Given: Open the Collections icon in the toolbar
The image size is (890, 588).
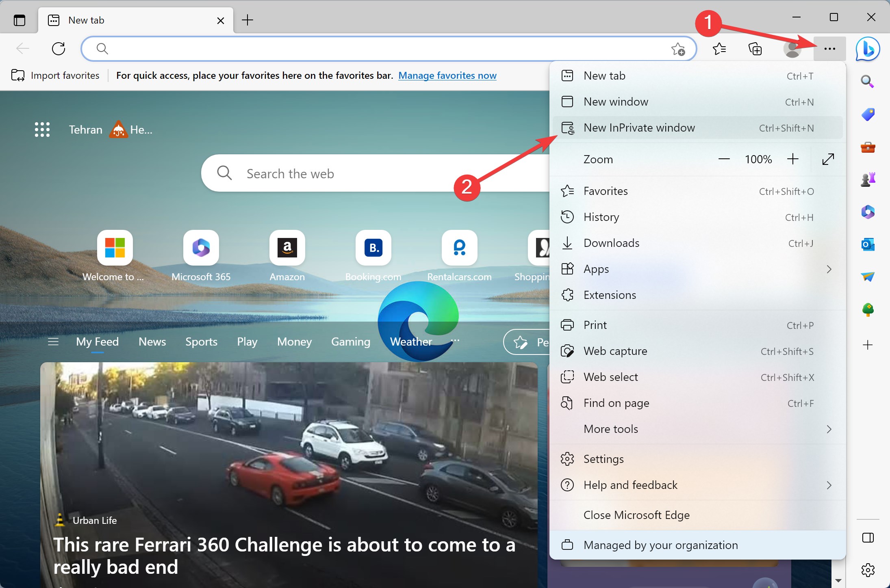Looking at the screenshot, I should coord(755,49).
